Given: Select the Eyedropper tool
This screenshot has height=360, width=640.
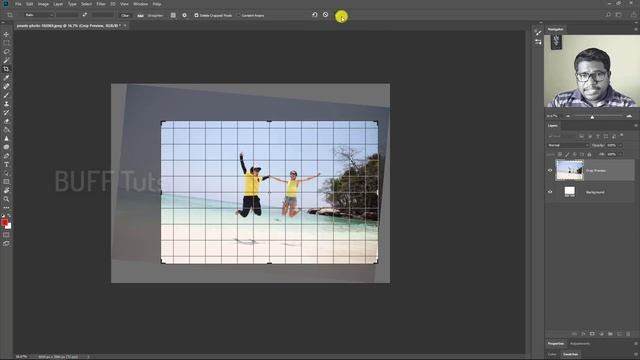Looking at the screenshot, I should click(x=6, y=78).
